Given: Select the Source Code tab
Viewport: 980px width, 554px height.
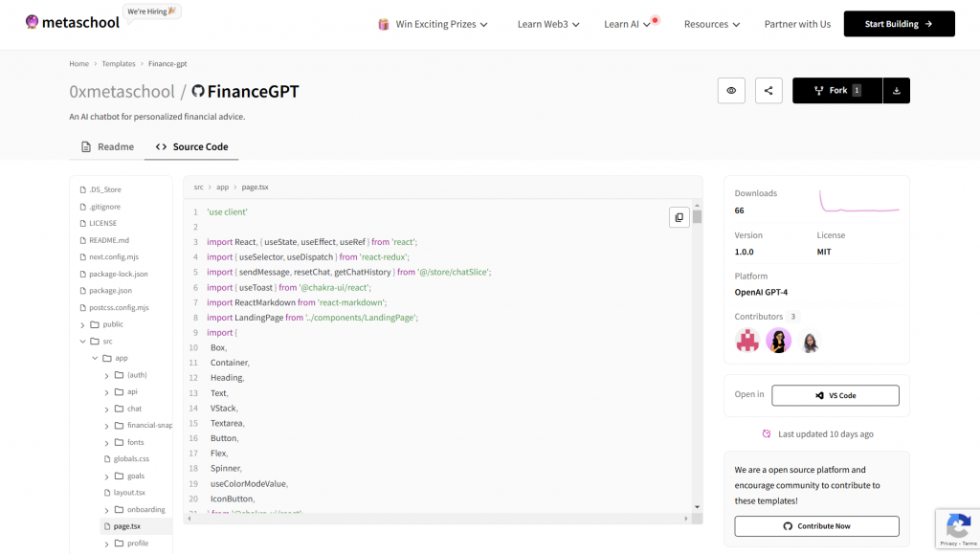Looking at the screenshot, I should tap(191, 146).
